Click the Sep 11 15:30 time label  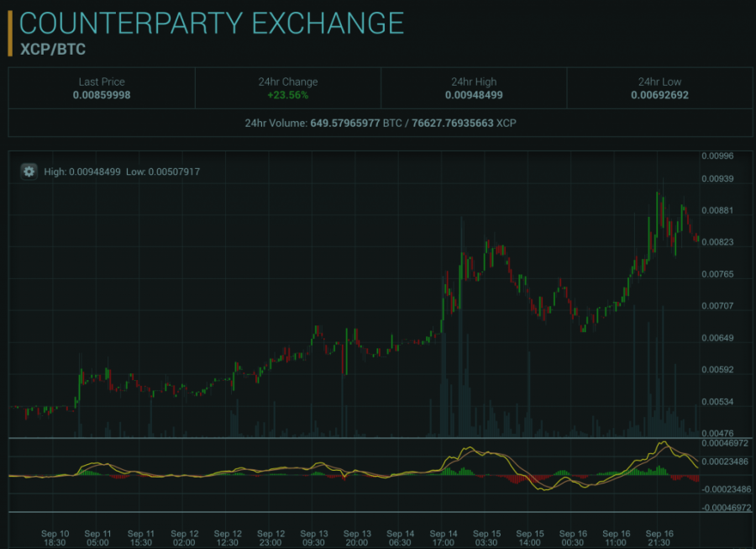pyautogui.click(x=141, y=538)
